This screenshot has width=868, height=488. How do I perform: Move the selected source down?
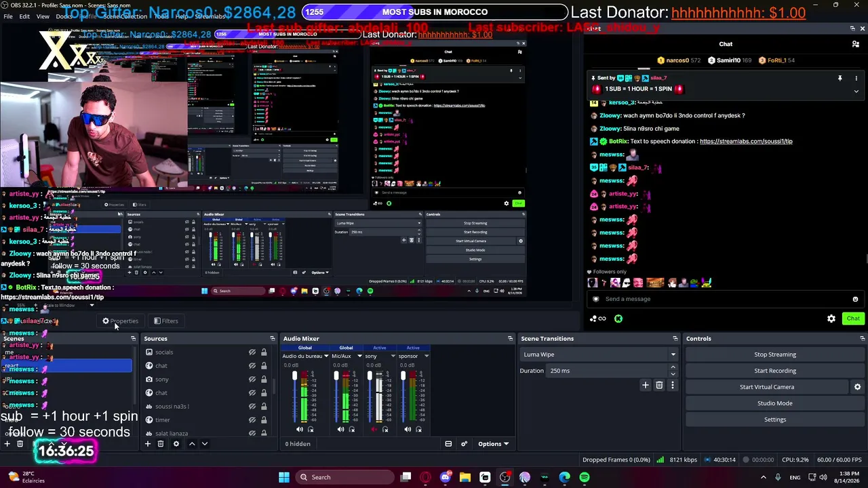(205, 444)
